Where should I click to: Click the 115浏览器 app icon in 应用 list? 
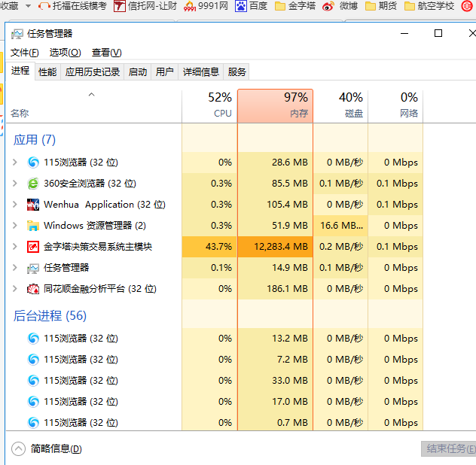tap(33, 163)
